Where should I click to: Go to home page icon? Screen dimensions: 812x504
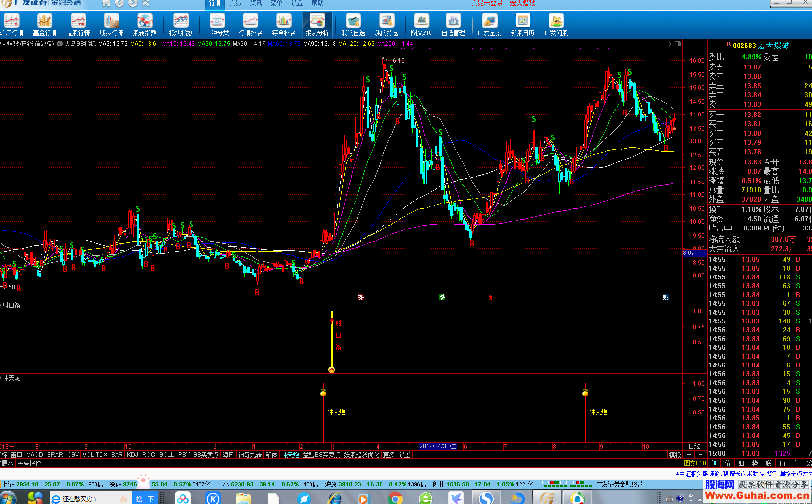coord(106,3)
